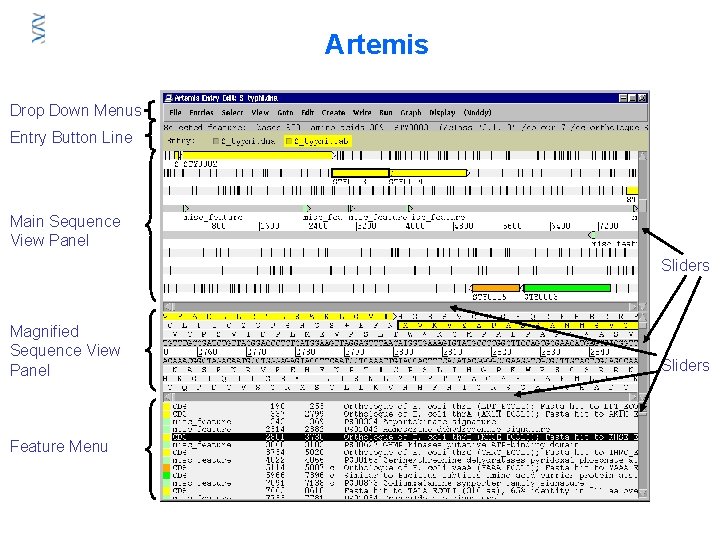The width and height of the screenshot is (720, 540).
Task: Select the orange STY0005 feature bar
Action: click(x=496, y=288)
